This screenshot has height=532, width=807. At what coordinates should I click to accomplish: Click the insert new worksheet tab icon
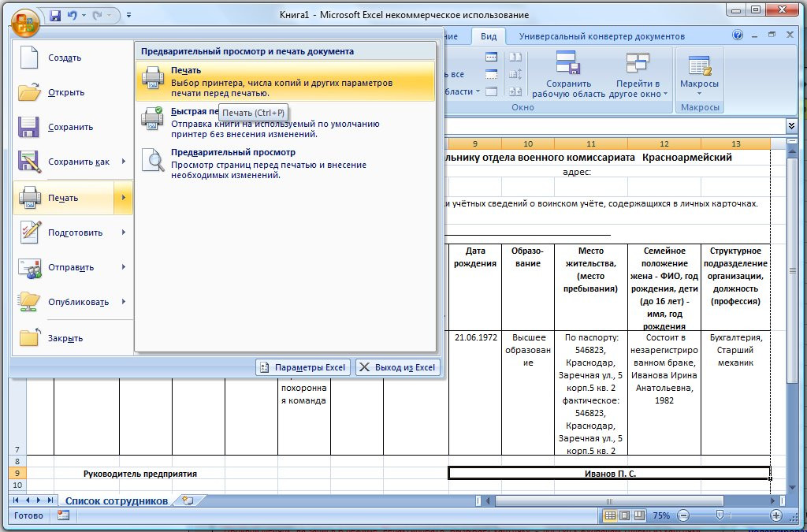[187, 500]
